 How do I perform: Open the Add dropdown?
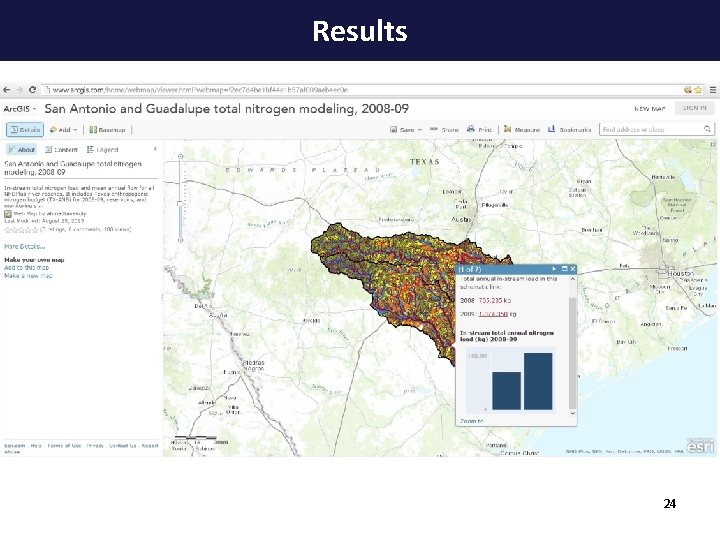coord(63,130)
